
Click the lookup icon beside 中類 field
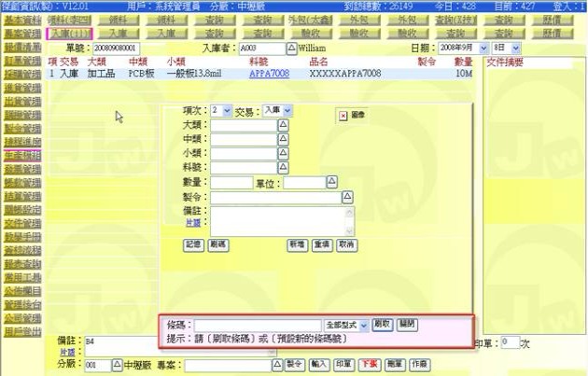(284, 139)
